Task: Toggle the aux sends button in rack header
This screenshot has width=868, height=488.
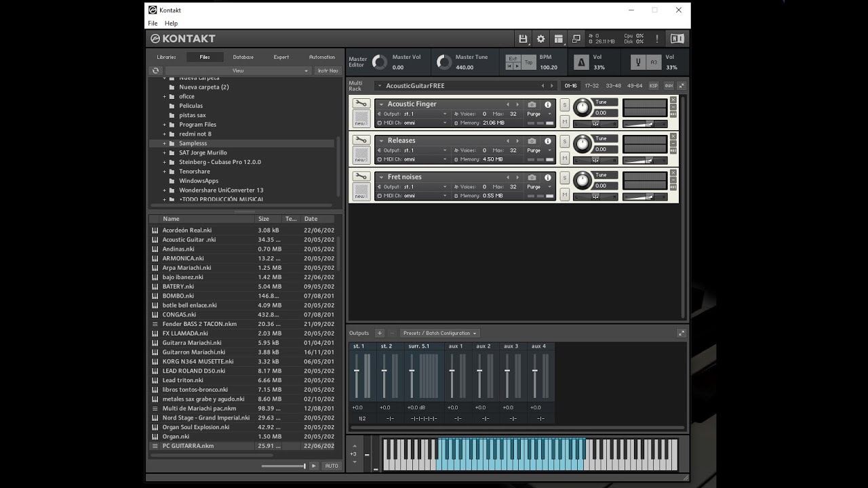Action: click(669, 86)
